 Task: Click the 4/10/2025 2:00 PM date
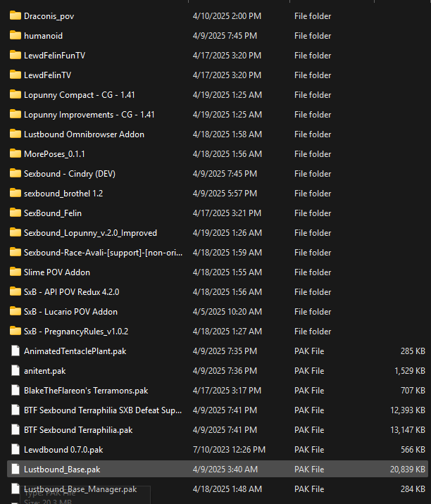point(227,16)
